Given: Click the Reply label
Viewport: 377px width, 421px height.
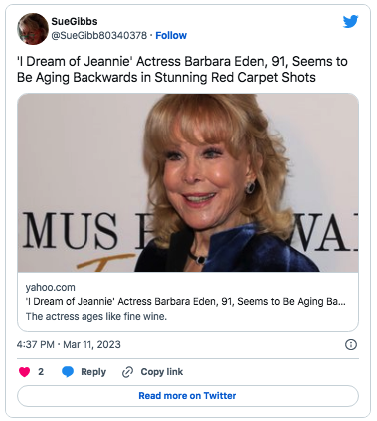Looking at the screenshot, I should 93,372.
